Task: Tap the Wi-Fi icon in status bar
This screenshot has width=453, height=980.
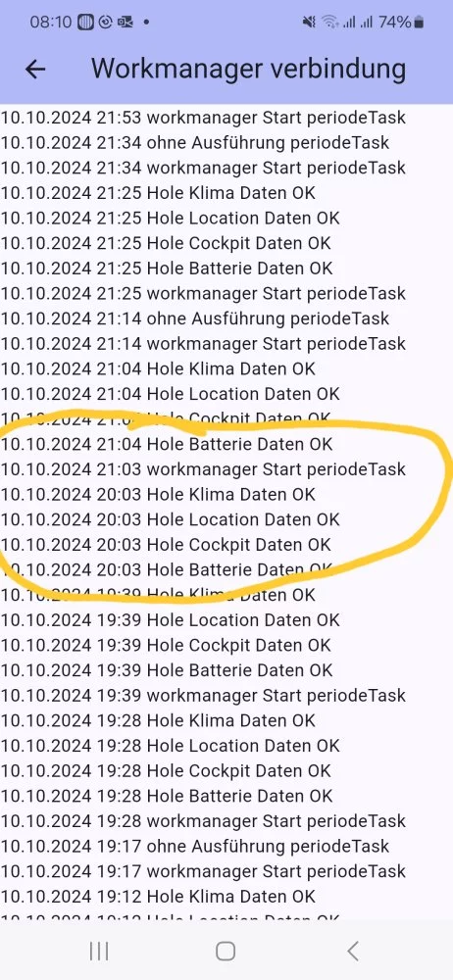Action: [328, 23]
